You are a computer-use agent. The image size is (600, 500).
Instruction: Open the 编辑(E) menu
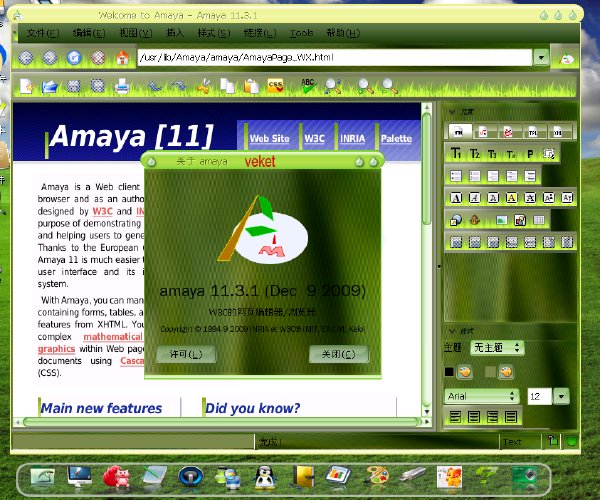89,33
